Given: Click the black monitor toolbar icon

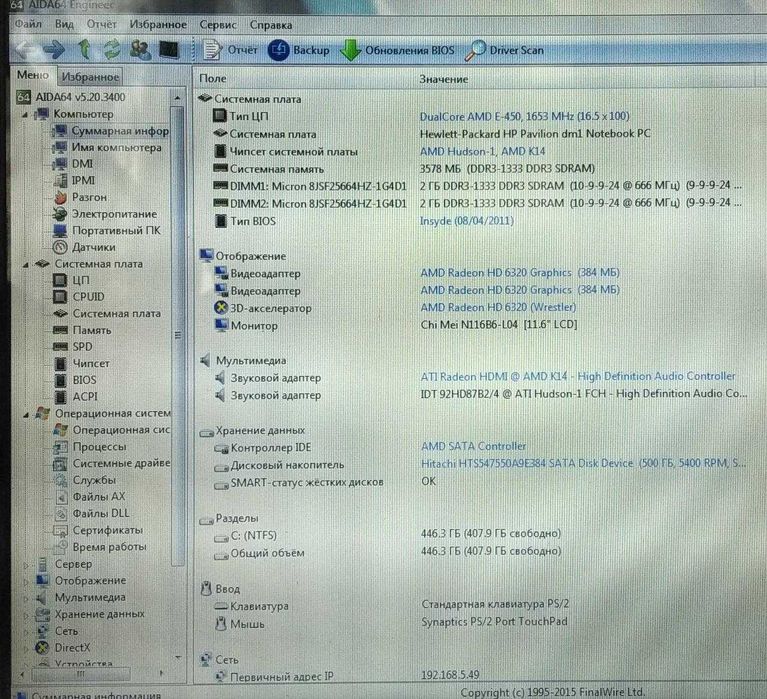Looking at the screenshot, I should click(x=169, y=50).
